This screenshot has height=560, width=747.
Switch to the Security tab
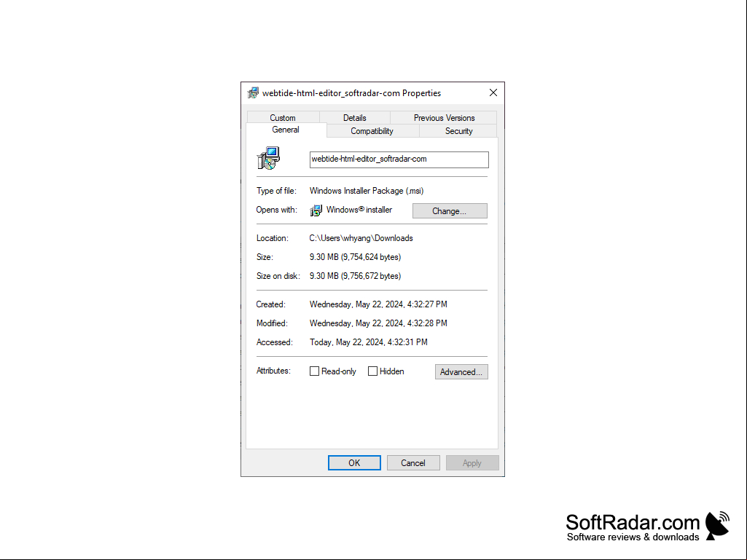[x=459, y=130]
